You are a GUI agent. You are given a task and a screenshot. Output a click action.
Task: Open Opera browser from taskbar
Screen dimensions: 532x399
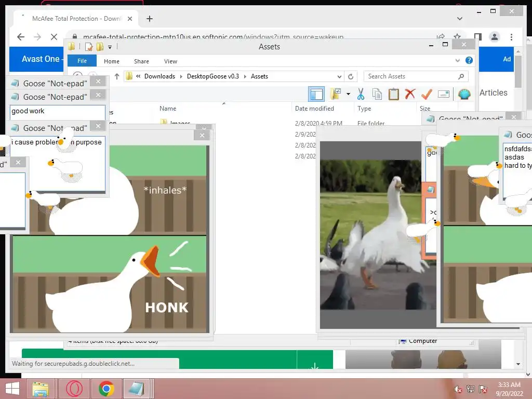coord(74,389)
